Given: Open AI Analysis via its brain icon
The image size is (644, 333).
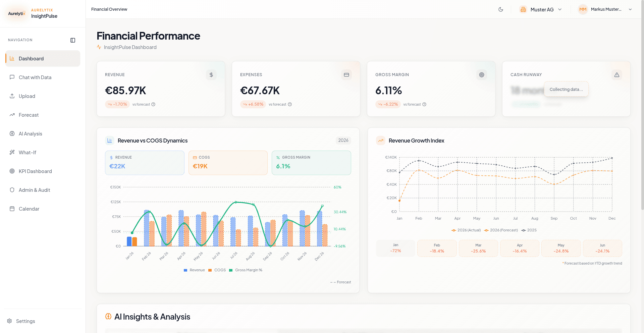Looking at the screenshot, I should (12, 133).
